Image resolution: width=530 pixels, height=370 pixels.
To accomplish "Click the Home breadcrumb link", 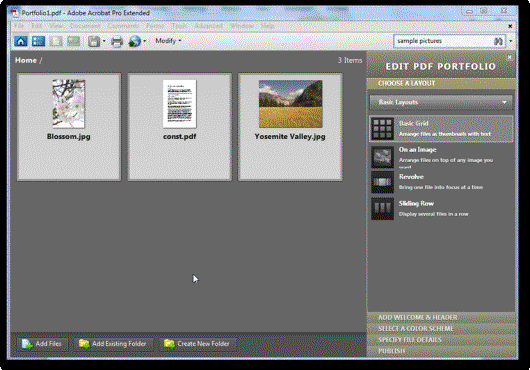I will pos(26,60).
